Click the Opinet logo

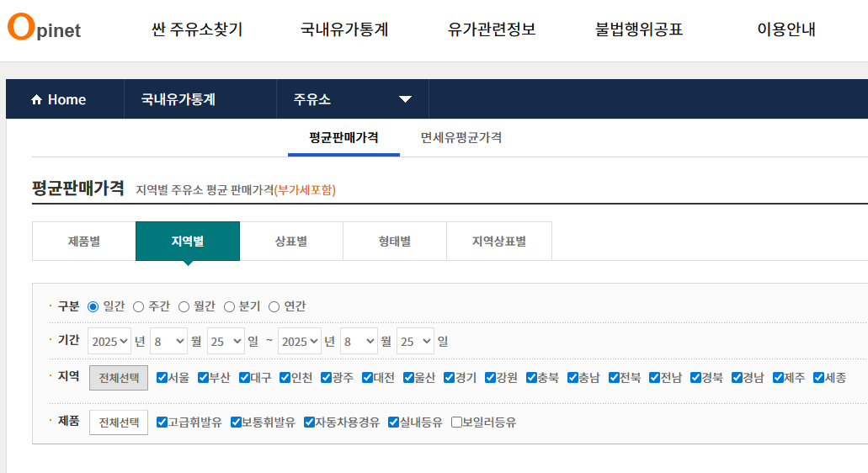[x=45, y=27]
